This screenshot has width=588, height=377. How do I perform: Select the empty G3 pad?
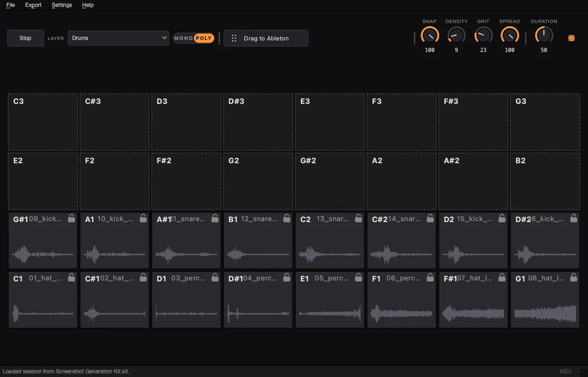tap(545, 122)
